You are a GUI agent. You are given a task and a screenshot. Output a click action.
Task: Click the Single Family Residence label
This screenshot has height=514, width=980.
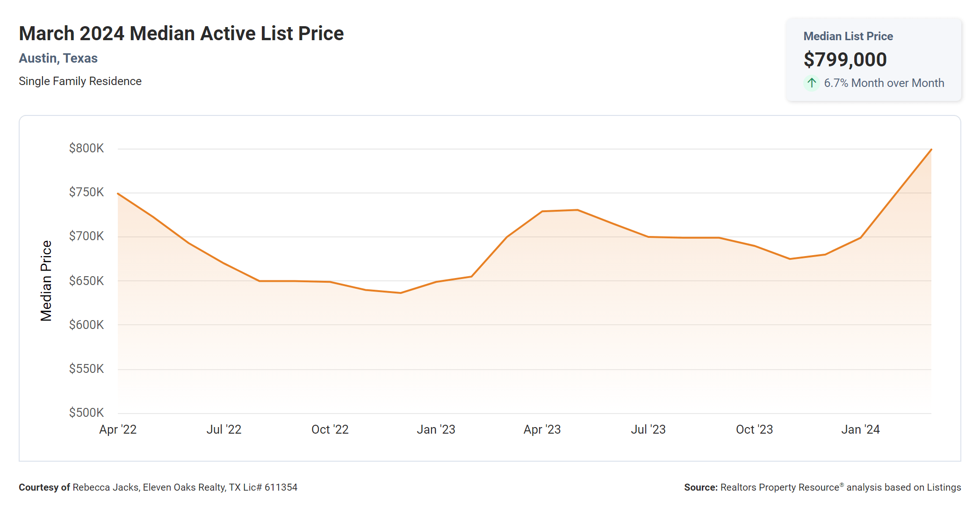[x=80, y=81]
